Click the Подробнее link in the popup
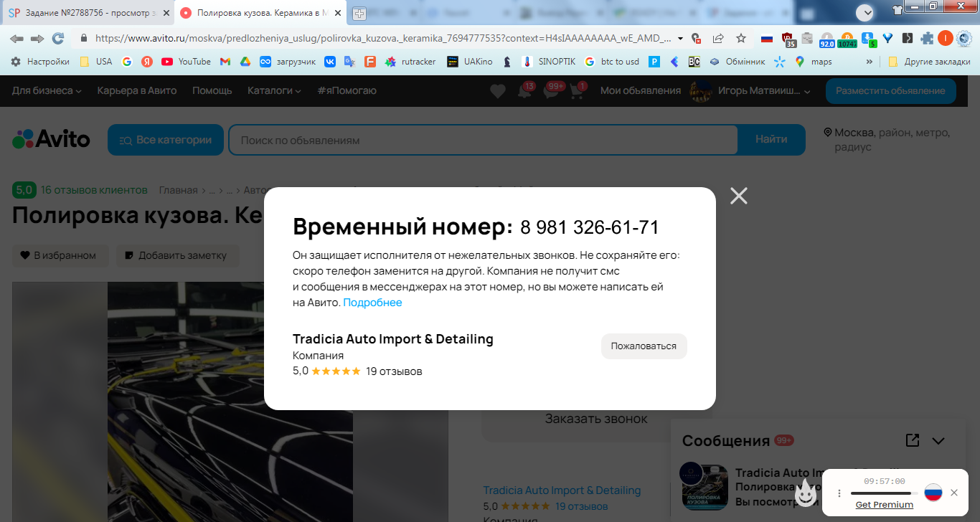 [372, 303]
